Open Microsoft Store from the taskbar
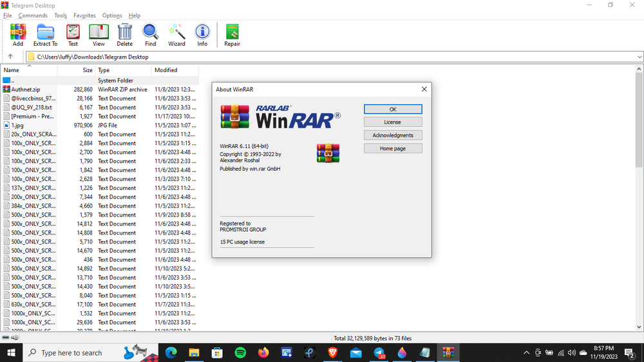Screen dimensions: 644x362 217,352
